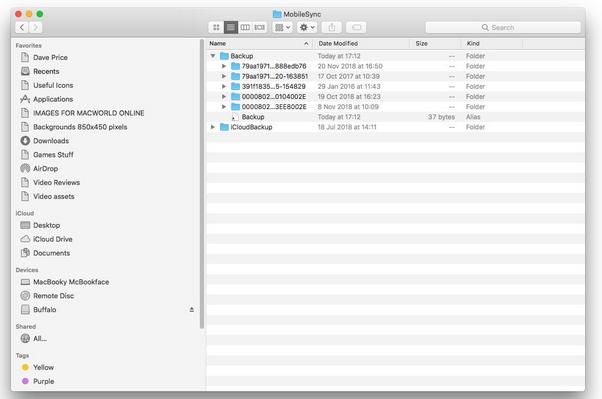Eject the Buffalo drive

pos(192,309)
